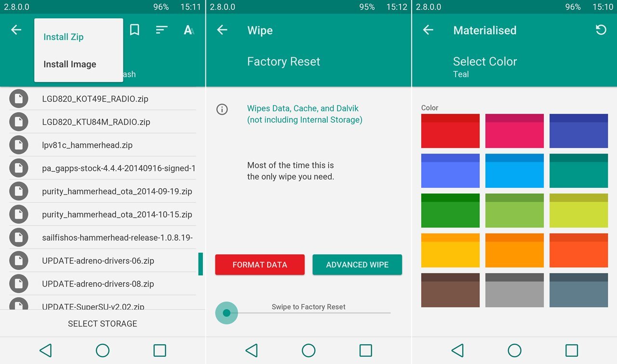Tap the bookmark icon in file browser toolbar
This screenshot has width=617, height=364.
click(134, 30)
